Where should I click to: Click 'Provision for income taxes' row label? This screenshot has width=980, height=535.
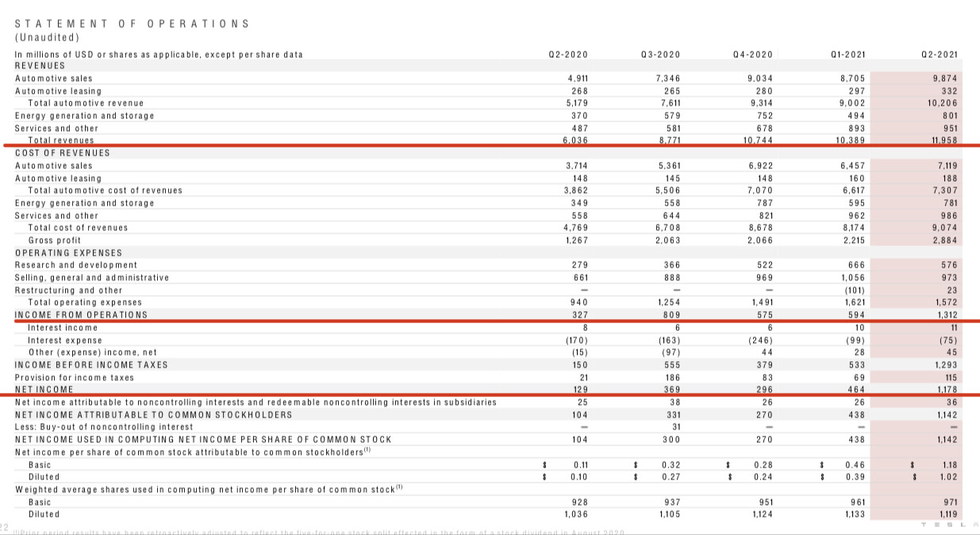(75, 377)
